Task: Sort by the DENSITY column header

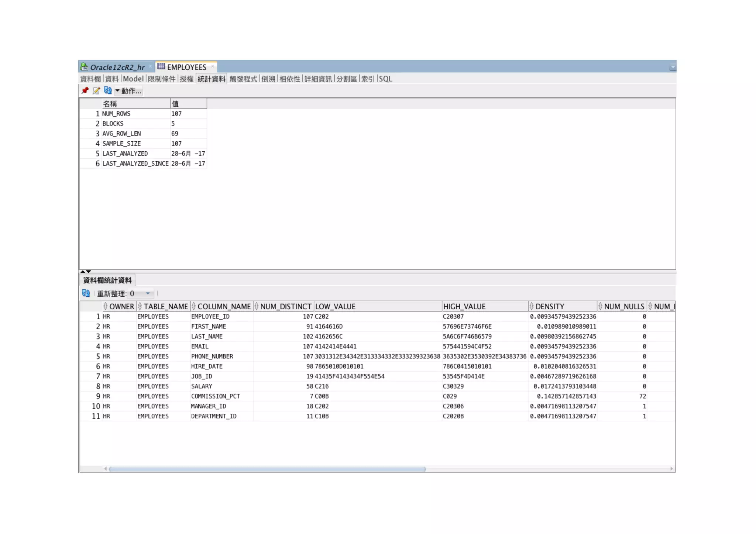Action: point(563,306)
